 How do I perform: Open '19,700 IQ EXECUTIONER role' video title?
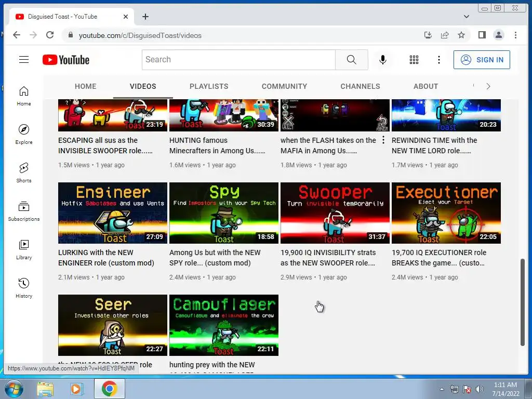(x=439, y=258)
